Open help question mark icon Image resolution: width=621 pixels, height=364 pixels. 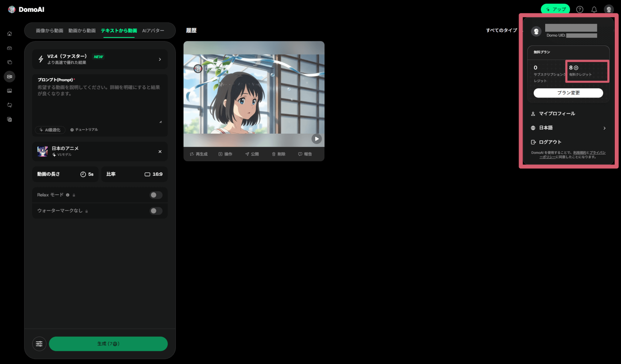[579, 9]
